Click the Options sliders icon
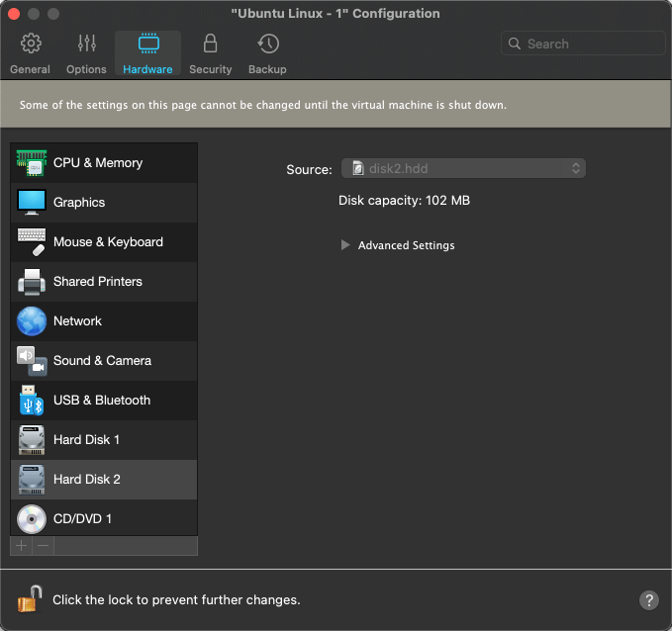Viewport: 672px width, 631px height. pos(87,44)
